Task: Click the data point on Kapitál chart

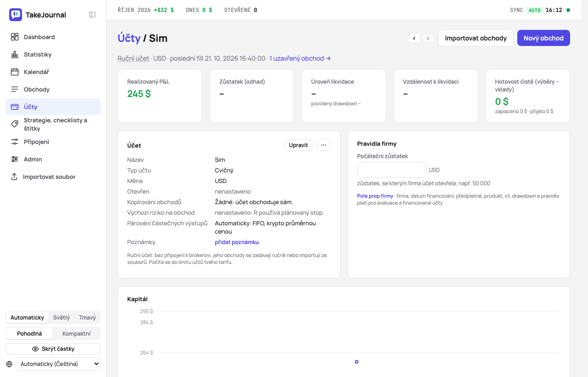Action: pyautogui.click(x=356, y=362)
